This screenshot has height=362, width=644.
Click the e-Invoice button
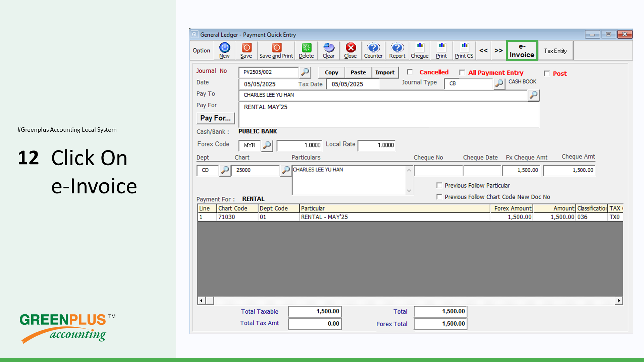click(x=522, y=51)
